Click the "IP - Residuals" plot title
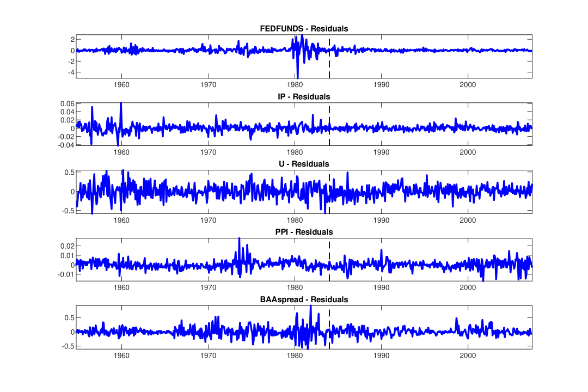This screenshot has height=392, width=588. (304, 97)
